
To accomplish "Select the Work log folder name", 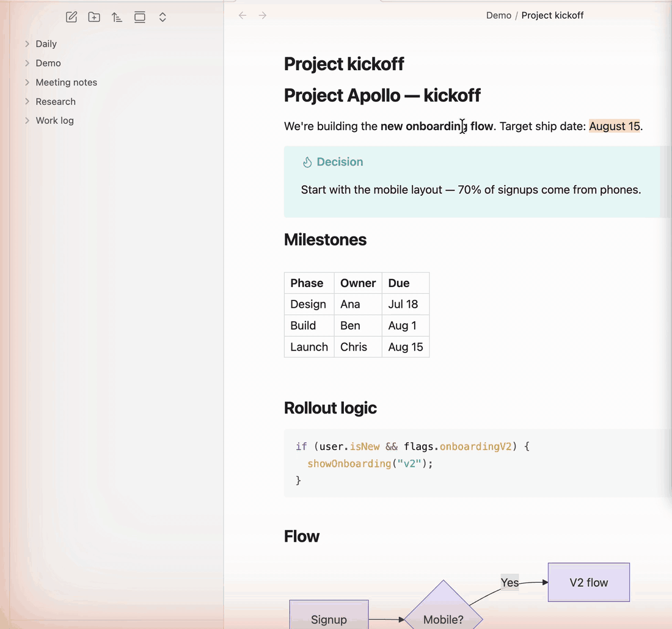I will click(x=55, y=120).
